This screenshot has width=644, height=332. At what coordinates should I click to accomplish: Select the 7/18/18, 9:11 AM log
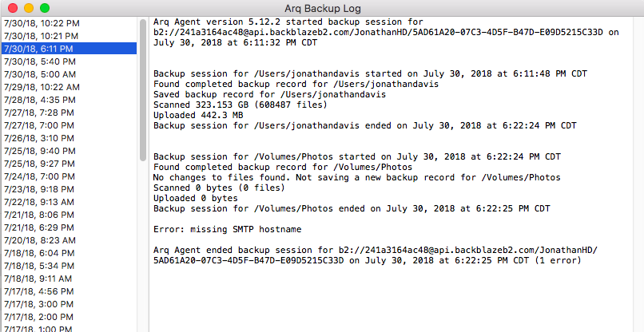pos(69,279)
